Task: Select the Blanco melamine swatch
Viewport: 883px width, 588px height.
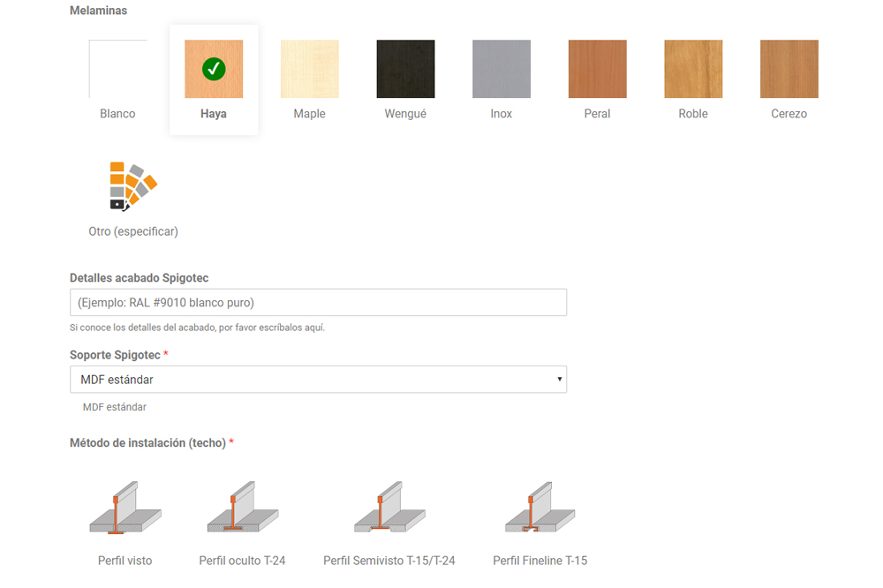Action: pyautogui.click(x=117, y=69)
